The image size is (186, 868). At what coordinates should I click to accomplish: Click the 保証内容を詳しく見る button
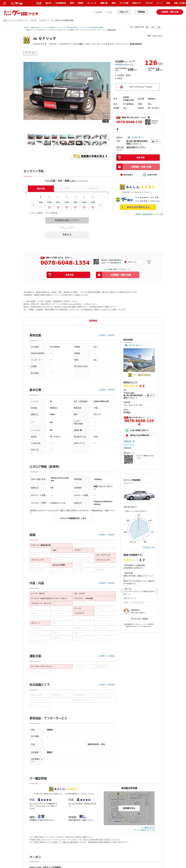(x=96, y=744)
